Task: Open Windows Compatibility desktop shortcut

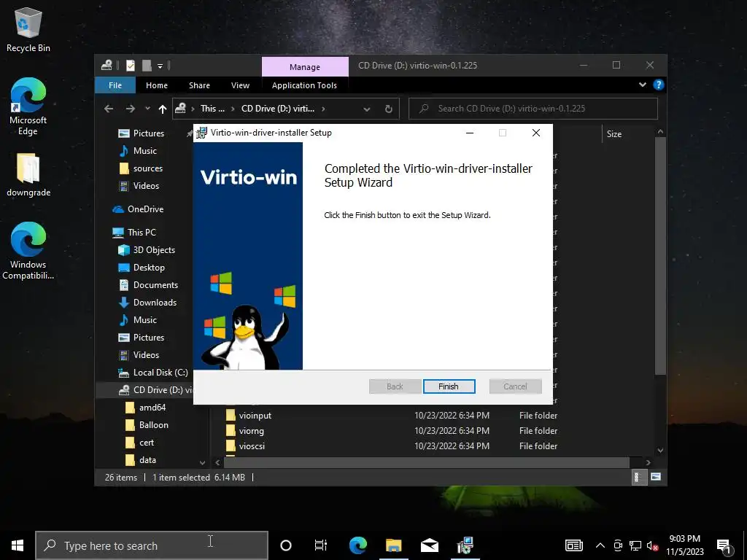Action: (x=28, y=251)
